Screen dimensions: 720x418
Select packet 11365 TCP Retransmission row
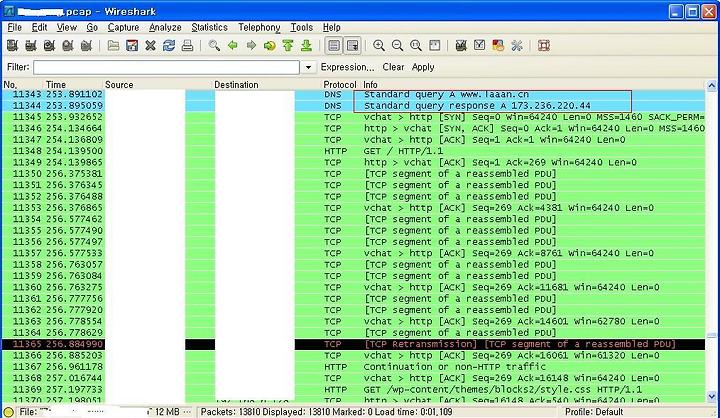pos(354,344)
